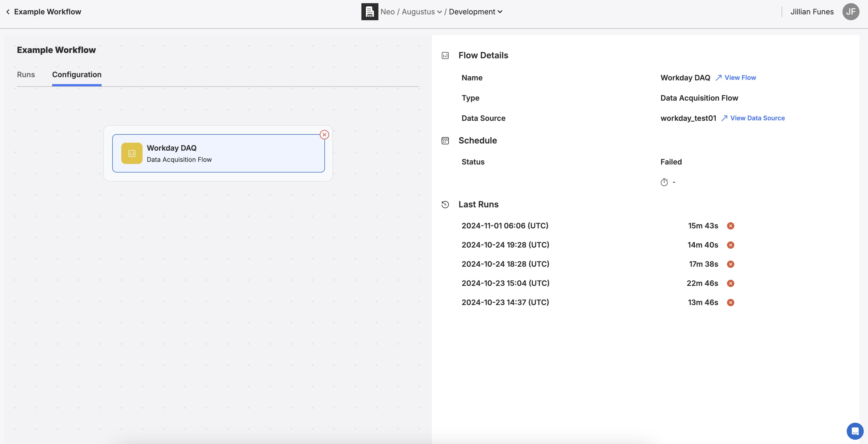Click the organization building icon
Image resolution: width=868 pixels, height=444 pixels.
click(x=370, y=12)
